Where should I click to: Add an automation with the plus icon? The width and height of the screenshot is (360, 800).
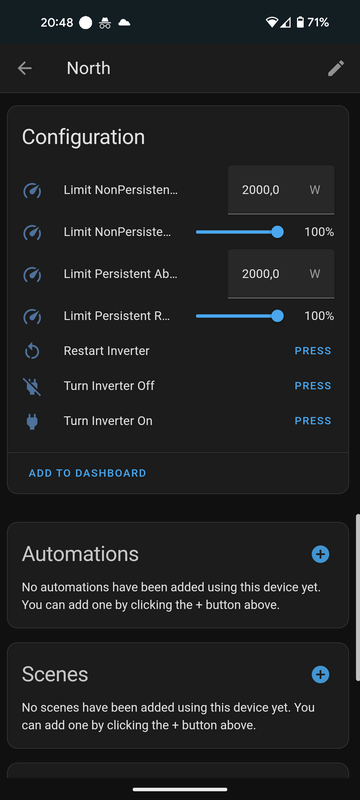click(x=320, y=554)
